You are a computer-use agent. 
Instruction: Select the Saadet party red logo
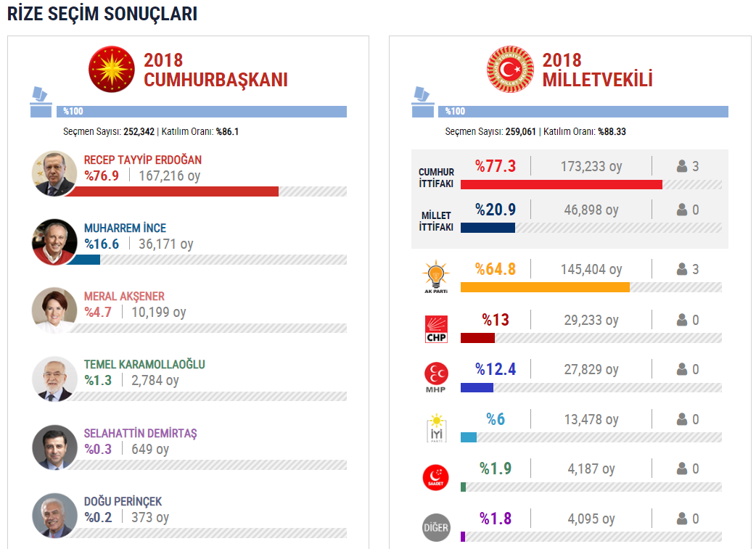click(x=436, y=478)
